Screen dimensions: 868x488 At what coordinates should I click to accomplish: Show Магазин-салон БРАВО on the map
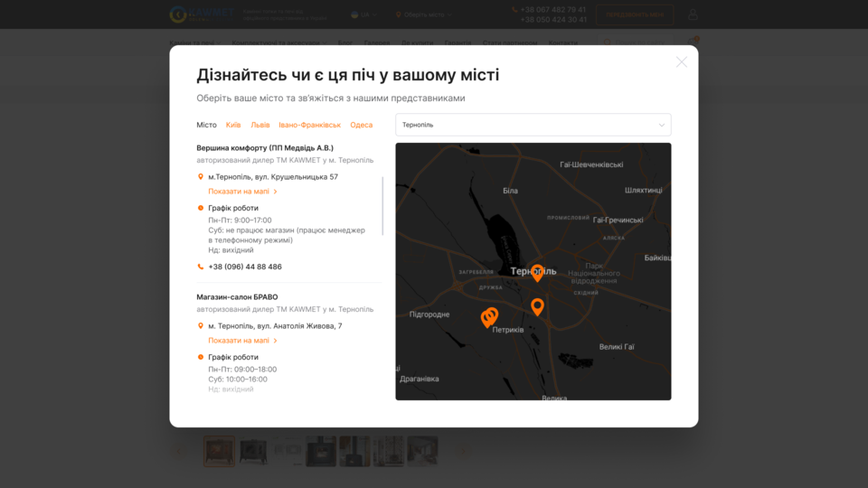tap(242, 341)
